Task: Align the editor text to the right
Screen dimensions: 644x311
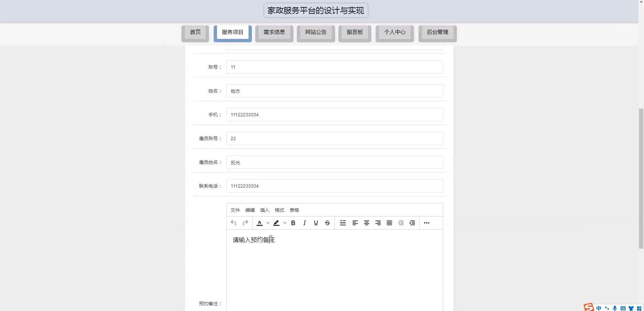Action: point(378,223)
